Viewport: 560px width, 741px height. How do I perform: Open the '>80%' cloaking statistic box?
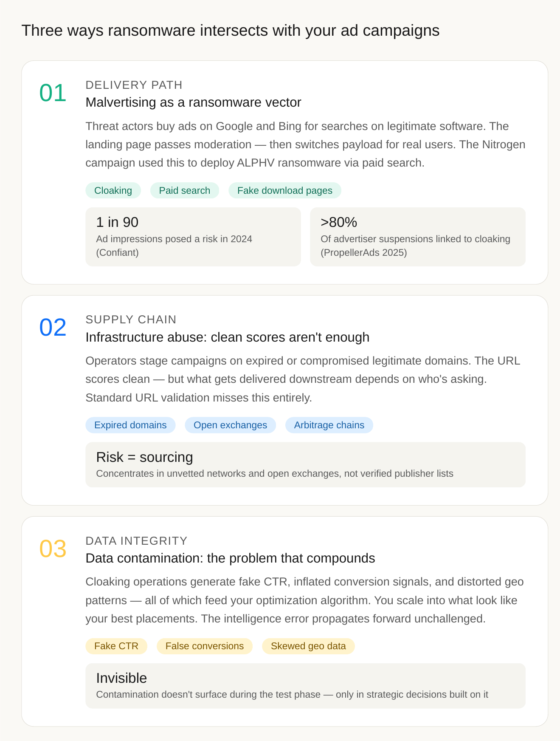(x=418, y=237)
